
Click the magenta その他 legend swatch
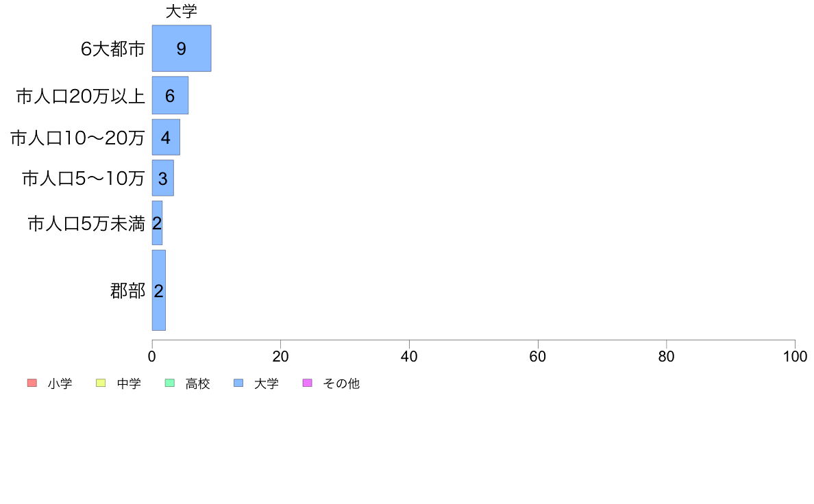[x=308, y=383]
